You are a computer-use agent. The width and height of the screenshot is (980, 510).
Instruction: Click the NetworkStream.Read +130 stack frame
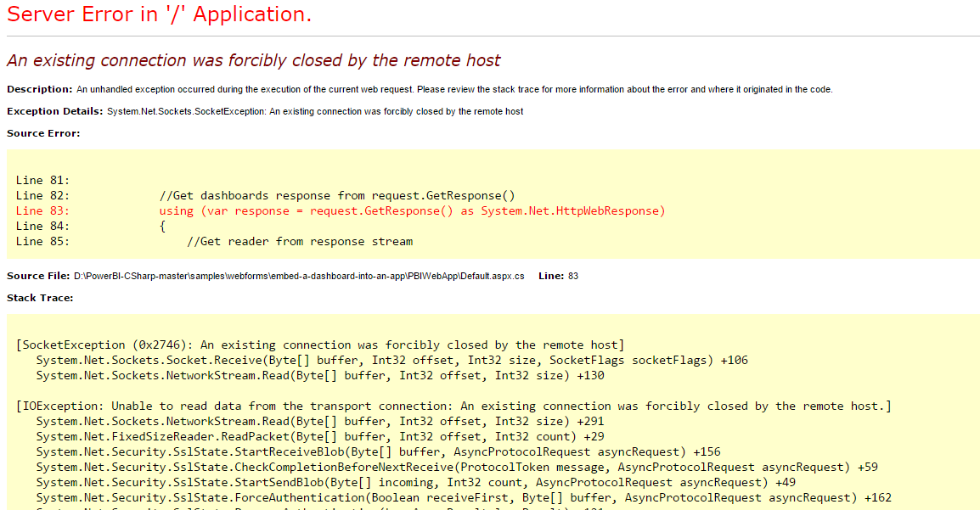tap(320, 376)
